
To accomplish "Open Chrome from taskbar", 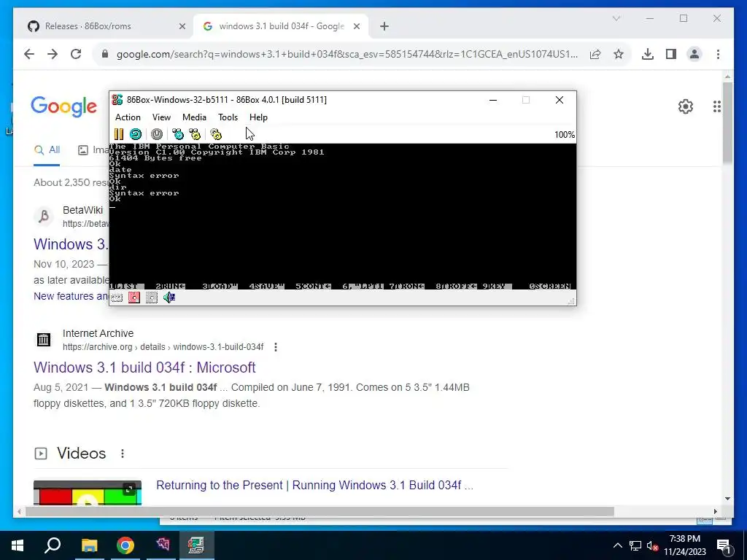I will 125,545.
